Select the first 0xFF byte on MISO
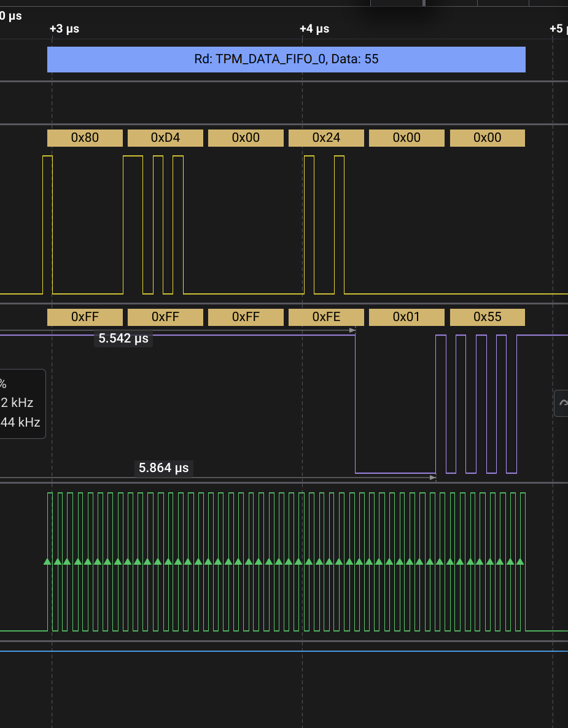 (x=84, y=317)
